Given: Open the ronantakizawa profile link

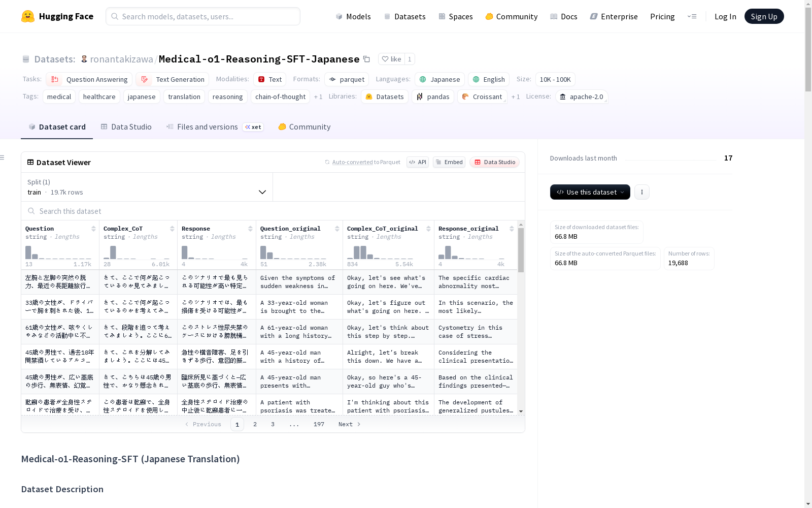Looking at the screenshot, I should 121,59.
